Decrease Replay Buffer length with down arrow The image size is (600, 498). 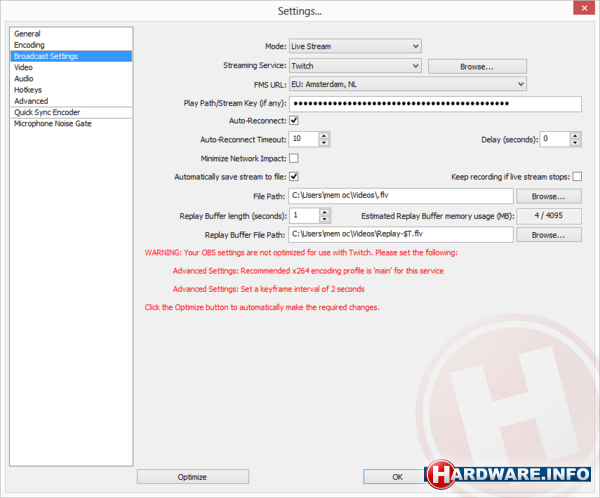tap(324, 219)
